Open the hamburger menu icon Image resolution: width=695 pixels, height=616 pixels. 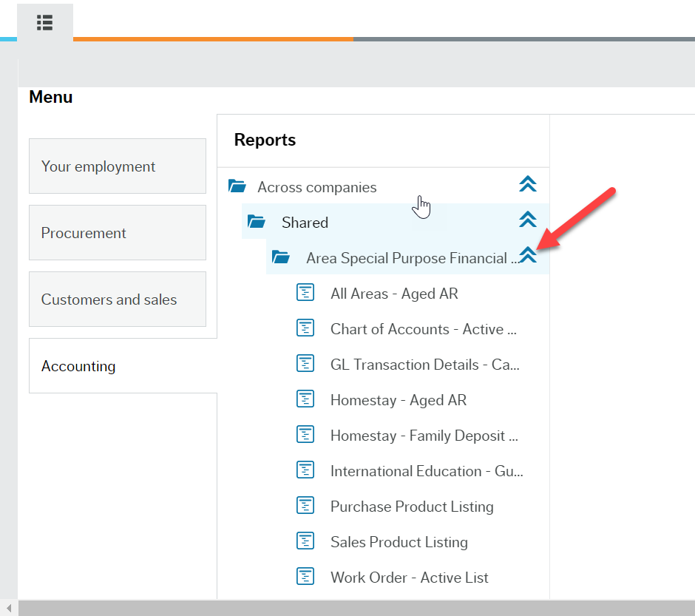44,23
